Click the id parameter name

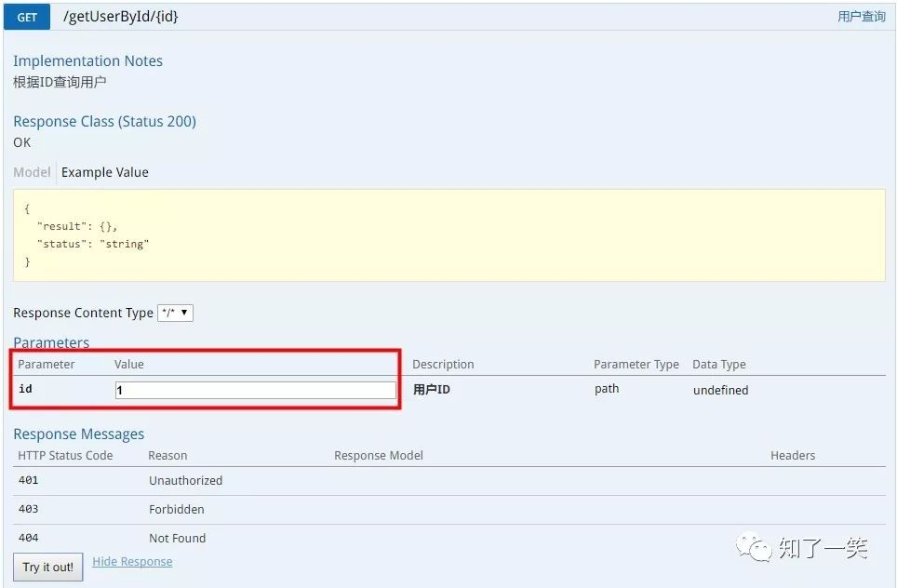click(25, 389)
